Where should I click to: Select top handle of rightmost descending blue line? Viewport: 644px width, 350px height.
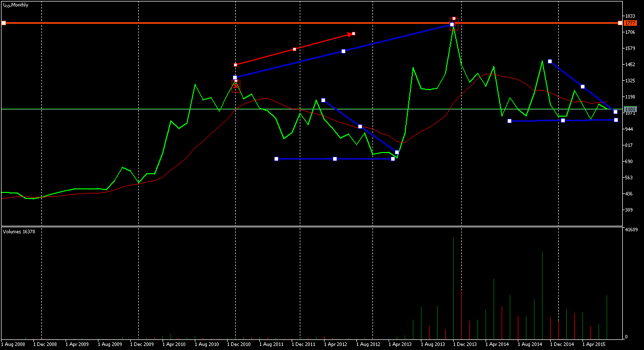550,62
